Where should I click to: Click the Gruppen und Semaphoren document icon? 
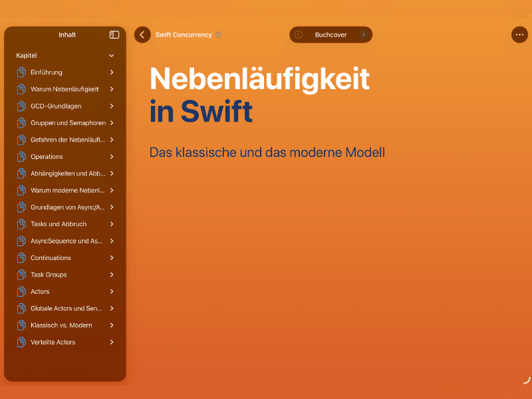pyautogui.click(x=21, y=123)
